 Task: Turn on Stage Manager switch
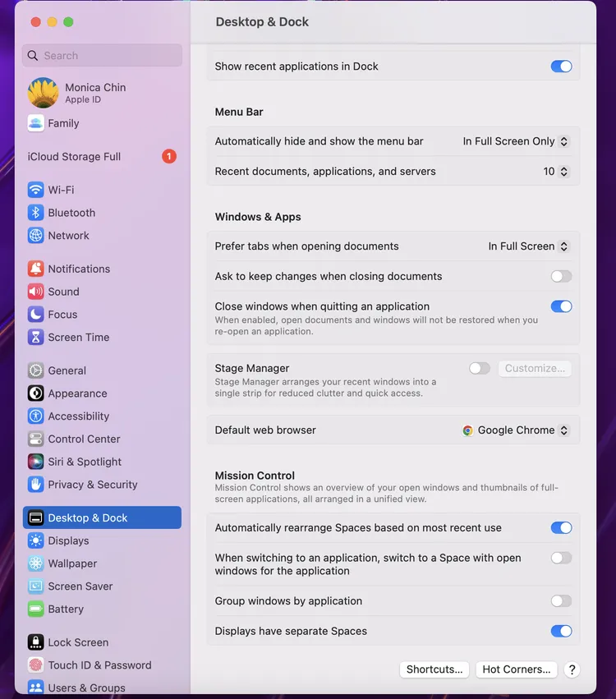(479, 368)
